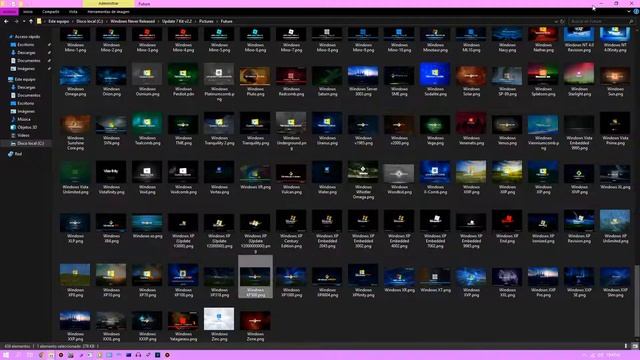Select Windows Mino-1.png thumbnail
The height and width of the screenshot is (360, 640).
75,40
